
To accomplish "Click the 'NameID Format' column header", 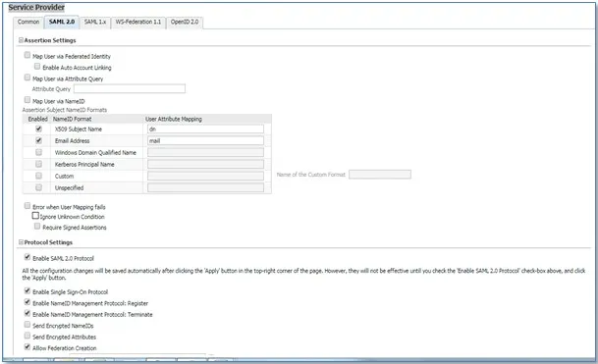I will pos(72,119).
